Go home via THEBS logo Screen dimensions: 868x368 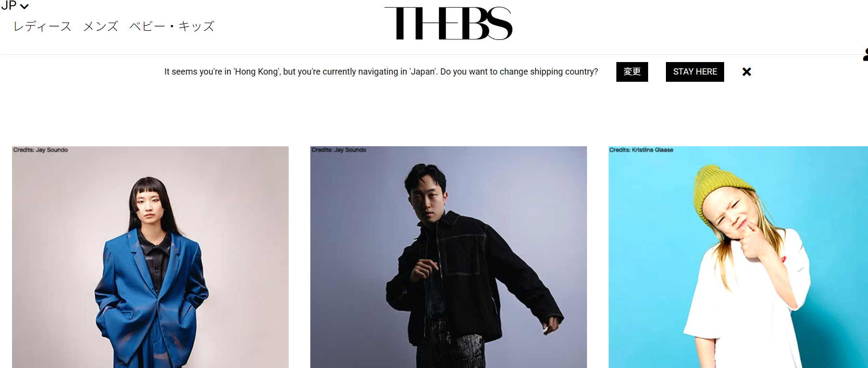point(448,23)
